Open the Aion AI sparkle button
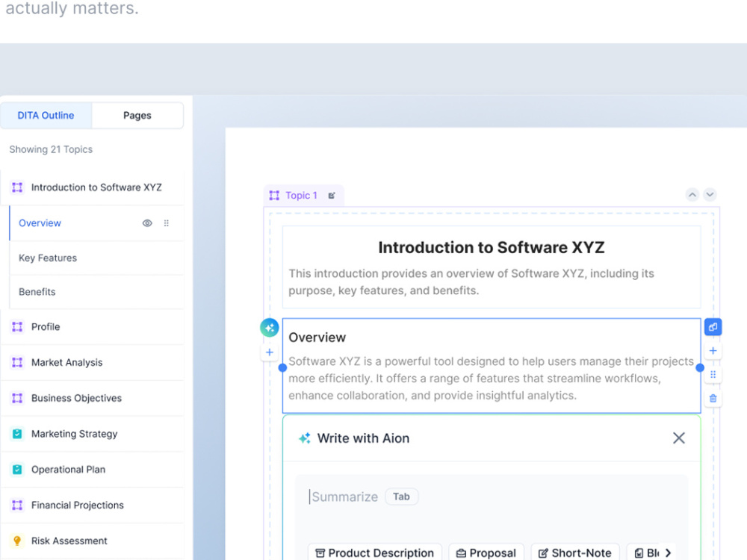The image size is (747, 560). (269, 328)
